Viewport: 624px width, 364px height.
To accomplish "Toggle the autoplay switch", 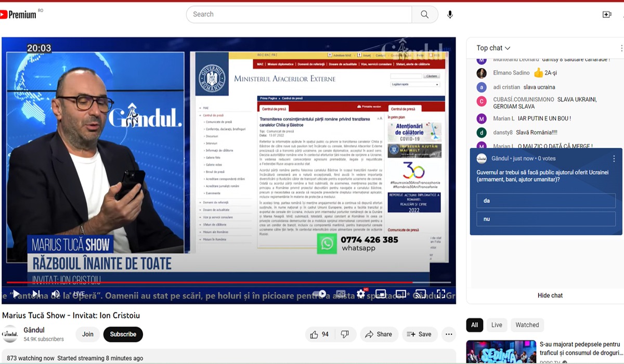I will (x=319, y=294).
